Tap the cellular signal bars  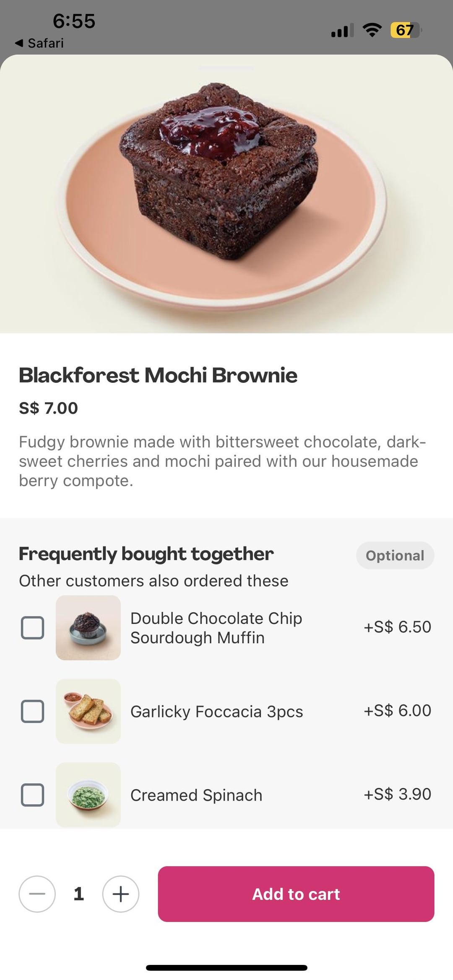click(x=342, y=30)
